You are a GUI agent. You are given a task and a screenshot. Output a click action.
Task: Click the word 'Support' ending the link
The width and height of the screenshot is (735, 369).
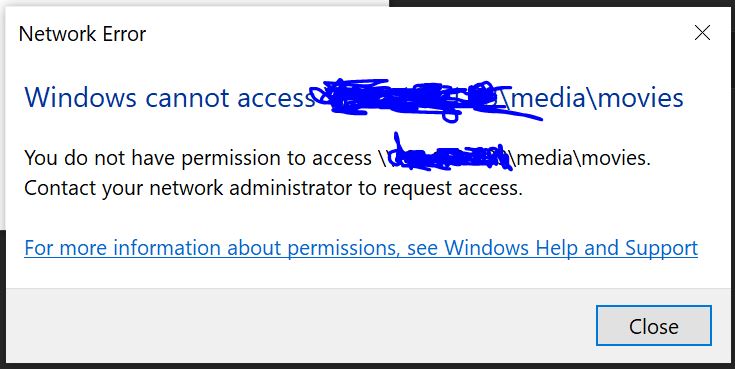tap(661, 248)
